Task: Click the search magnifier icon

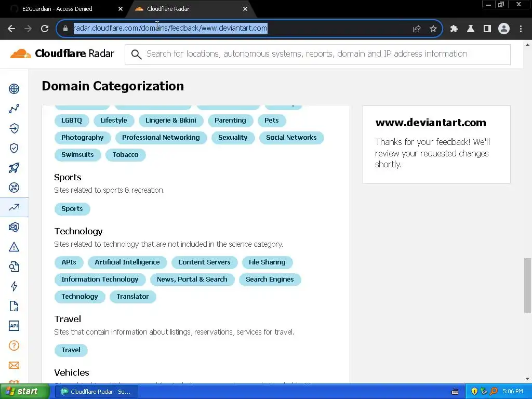Action: [137, 54]
